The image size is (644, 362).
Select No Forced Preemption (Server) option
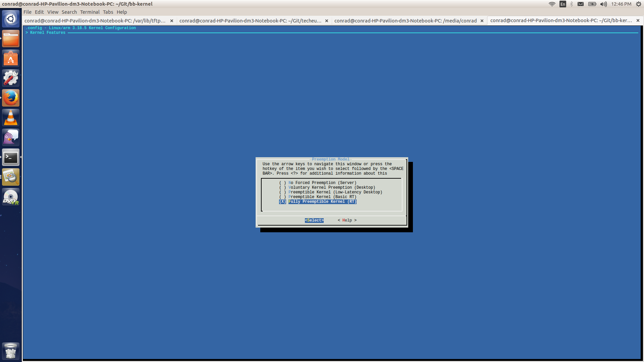coord(322,183)
